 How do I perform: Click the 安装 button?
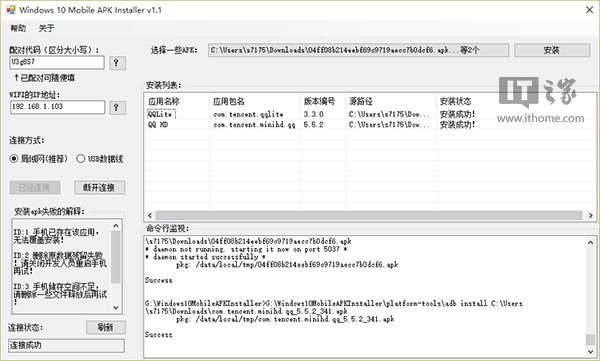click(x=552, y=50)
